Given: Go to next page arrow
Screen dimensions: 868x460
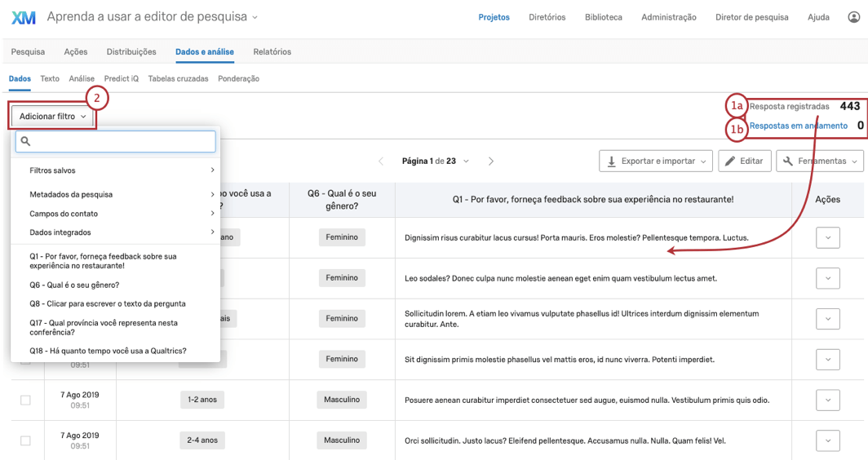Looking at the screenshot, I should click(491, 161).
